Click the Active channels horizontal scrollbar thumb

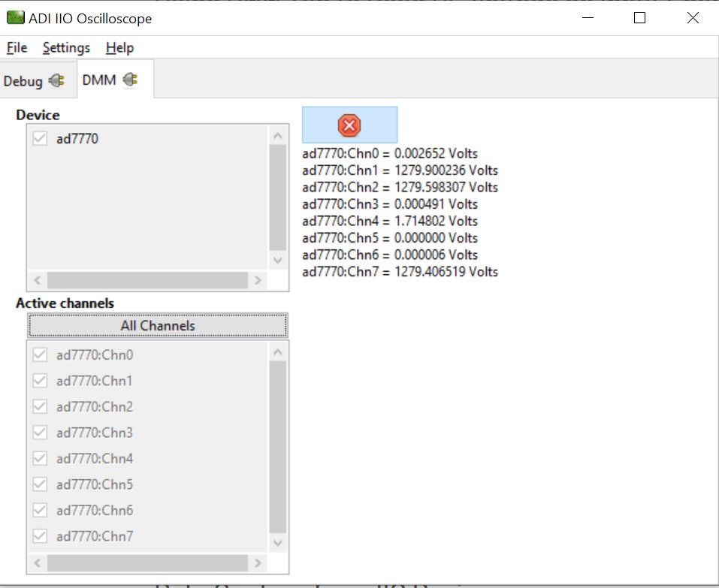(x=148, y=562)
